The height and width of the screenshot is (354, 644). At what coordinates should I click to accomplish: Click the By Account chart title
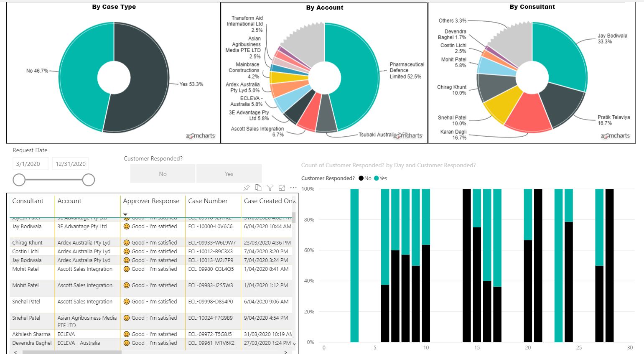[x=325, y=8]
